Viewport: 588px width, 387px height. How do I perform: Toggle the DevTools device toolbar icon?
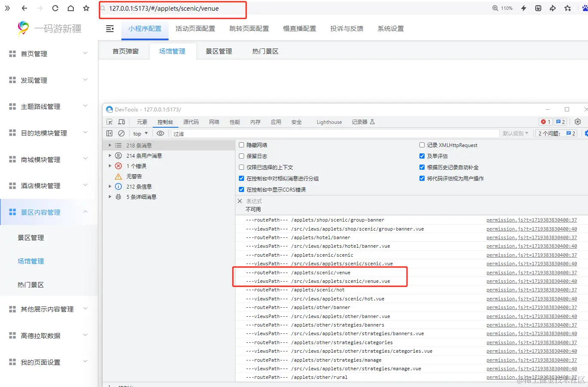121,122
